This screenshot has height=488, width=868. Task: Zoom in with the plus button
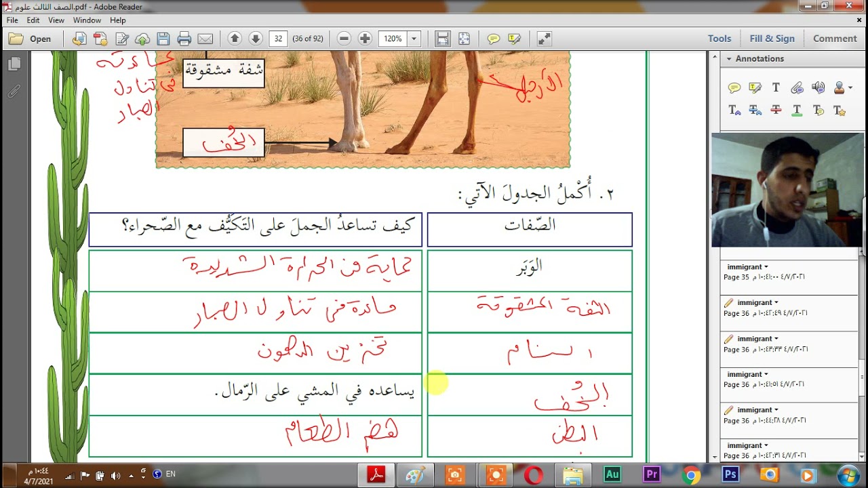pyautogui.click(x=365, y=39)
